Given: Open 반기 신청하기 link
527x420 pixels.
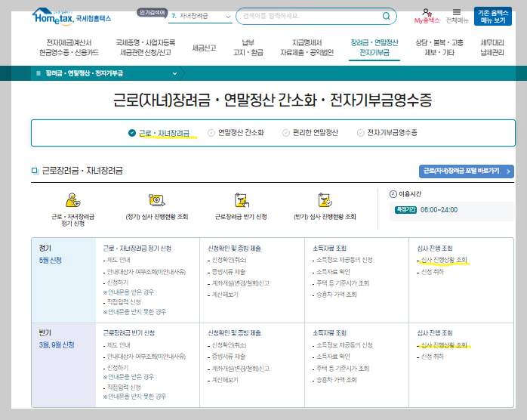Looking at the screenshot, I should pos(118,368).
